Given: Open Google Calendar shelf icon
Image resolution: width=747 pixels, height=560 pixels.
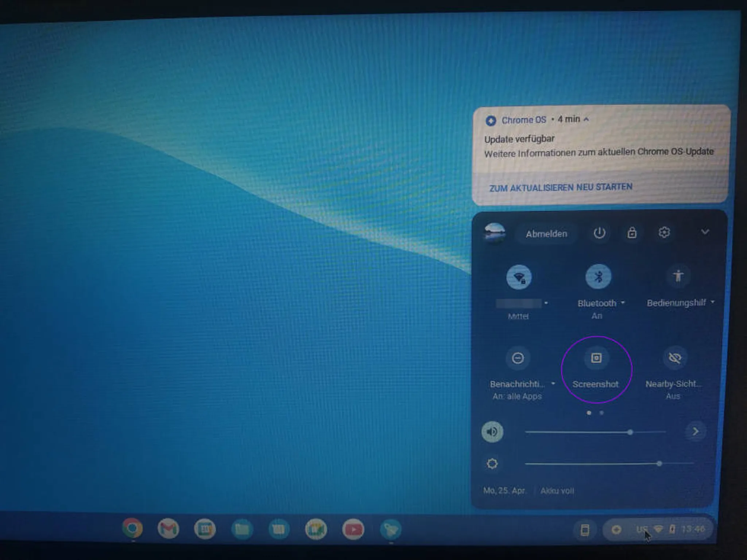Looking at the screenshot, I should point(205,529).
